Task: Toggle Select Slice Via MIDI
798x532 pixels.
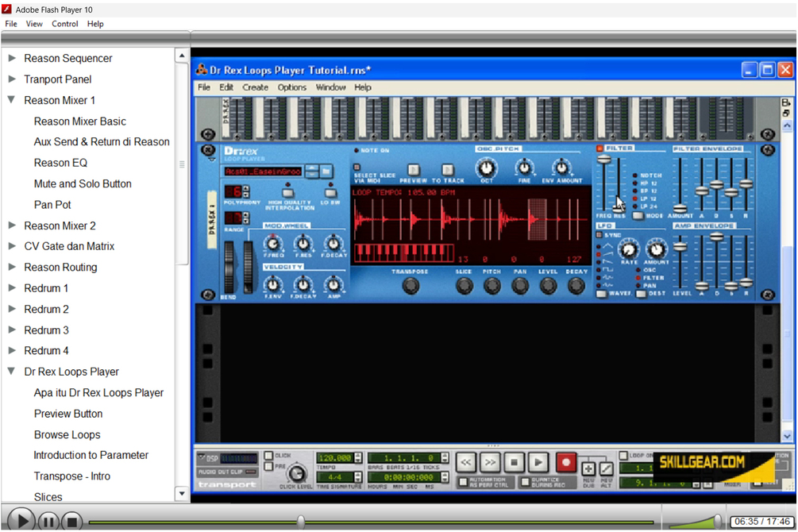Action: (357, 167)
